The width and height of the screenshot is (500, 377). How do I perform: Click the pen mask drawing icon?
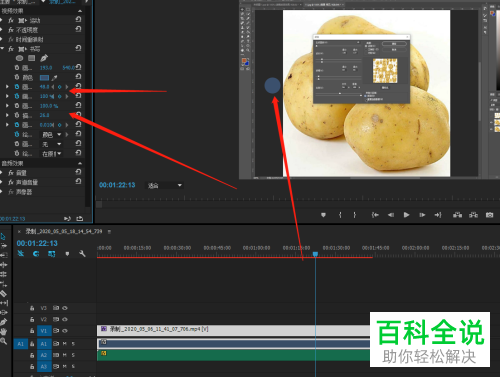[44, 58]
